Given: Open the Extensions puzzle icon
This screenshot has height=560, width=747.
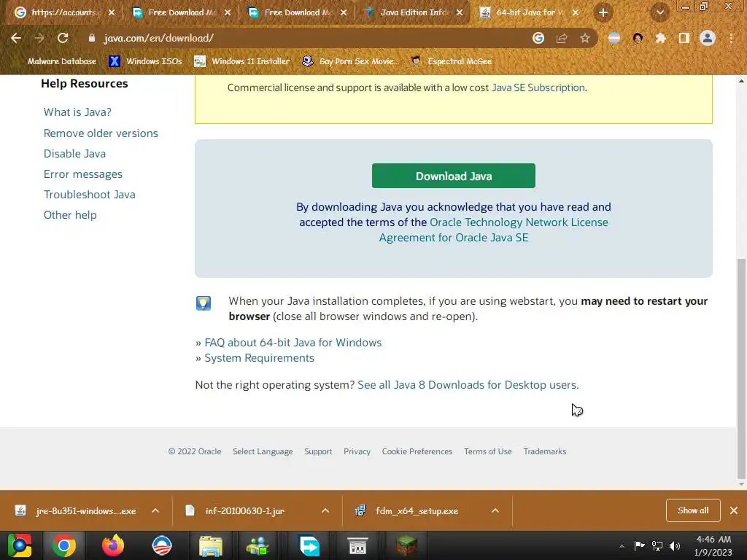Looking at the screenshot, I should 660,38.
